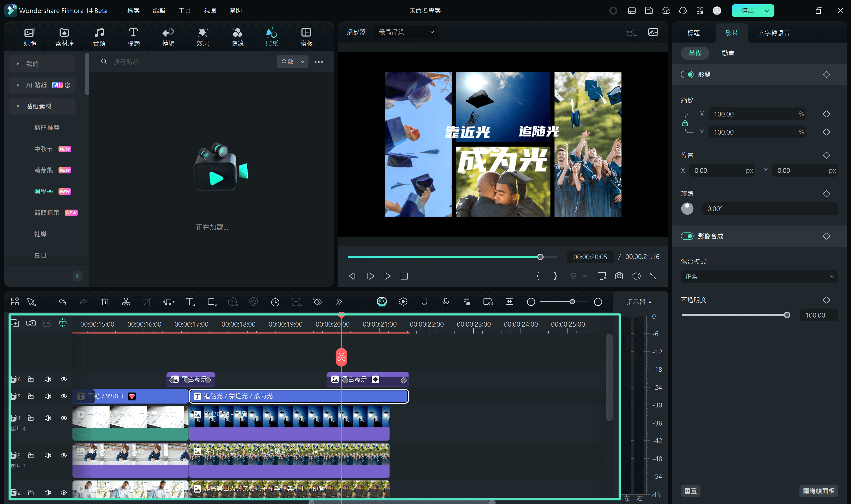Open the 模板 templates panel

pos(306,37)
